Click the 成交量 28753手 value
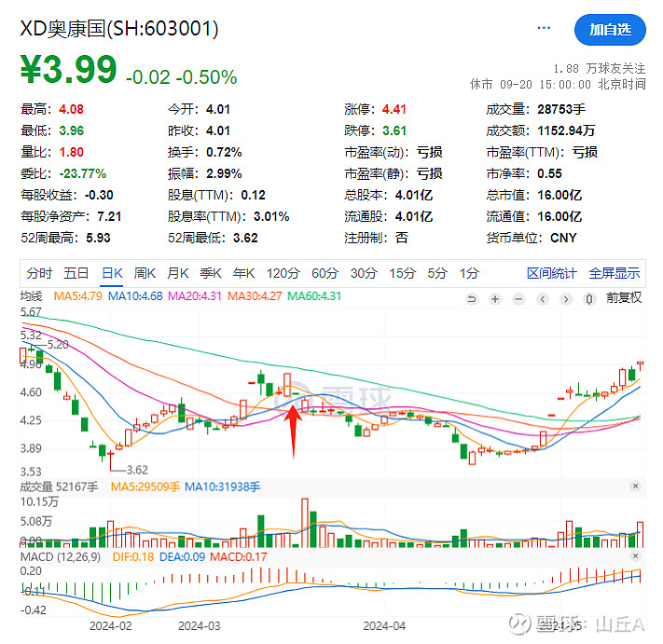663x644 pixels. (561, 109)
